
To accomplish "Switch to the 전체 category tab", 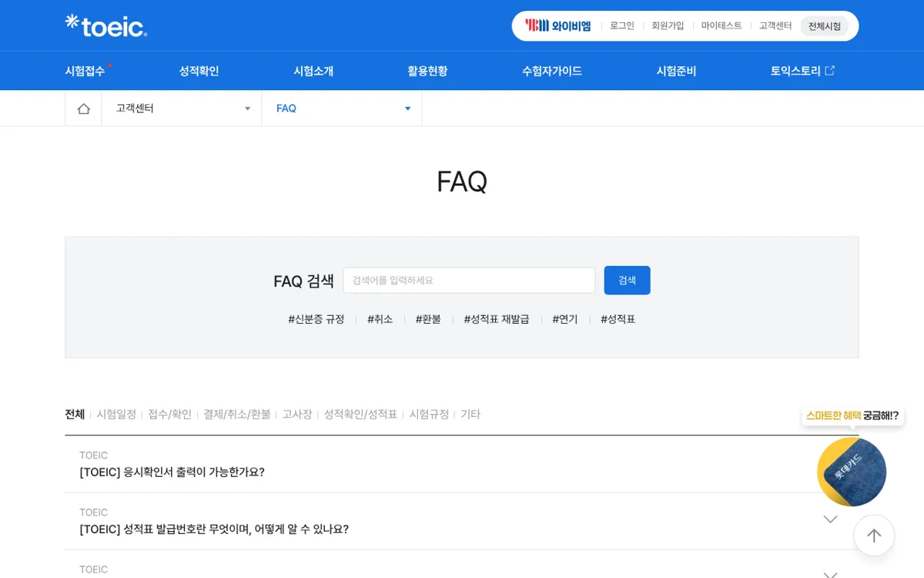I will (x=75, y=414).
